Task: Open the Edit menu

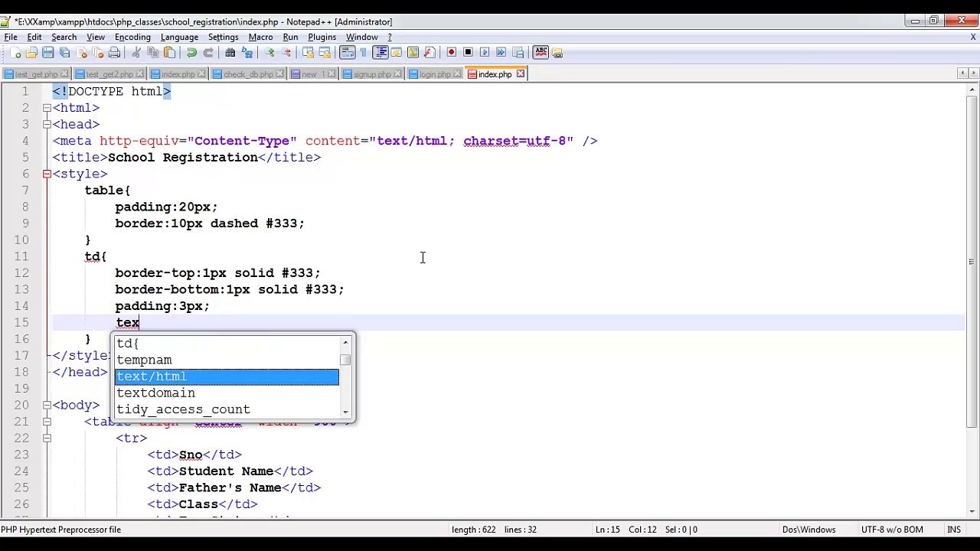Action: tap(34, 37)
